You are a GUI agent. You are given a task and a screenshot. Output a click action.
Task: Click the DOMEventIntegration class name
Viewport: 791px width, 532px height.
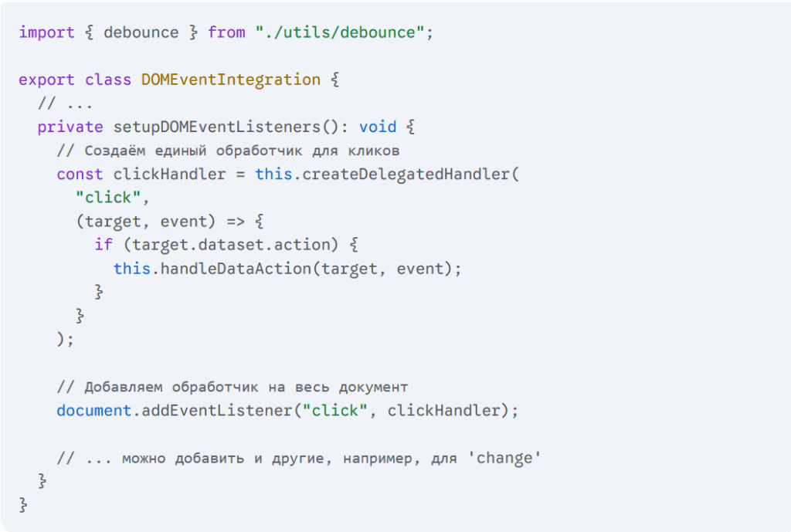pyautogui.click(x=230, y=80)
